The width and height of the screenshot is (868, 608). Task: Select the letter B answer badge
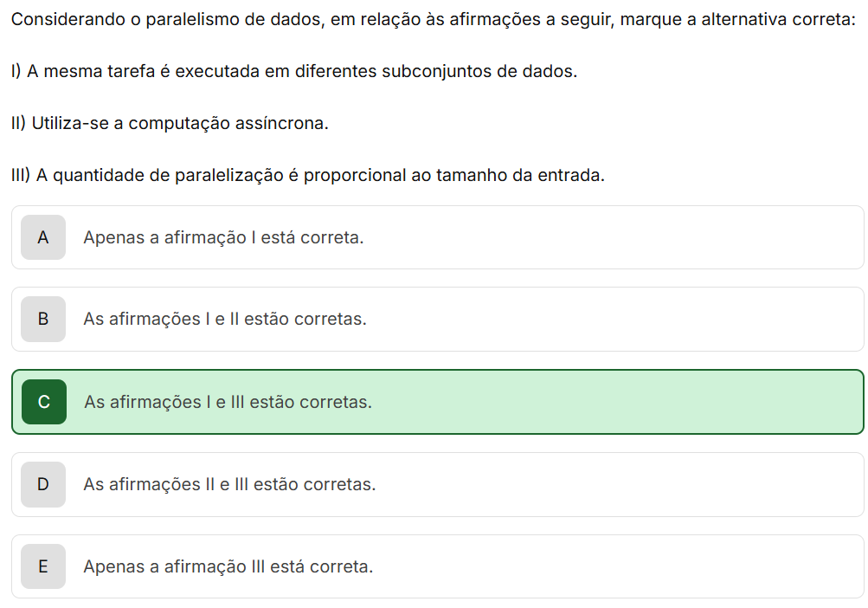[43, 319]
